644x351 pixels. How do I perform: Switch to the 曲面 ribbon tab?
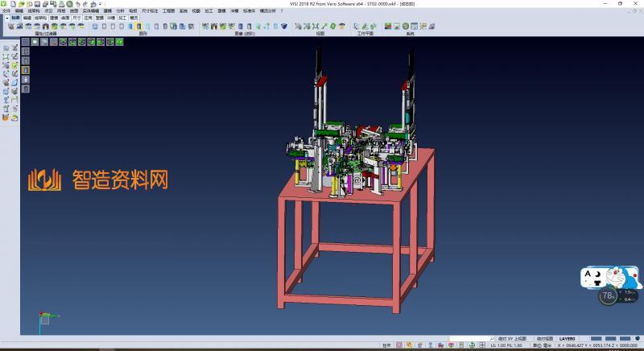(x=65, y=16)
